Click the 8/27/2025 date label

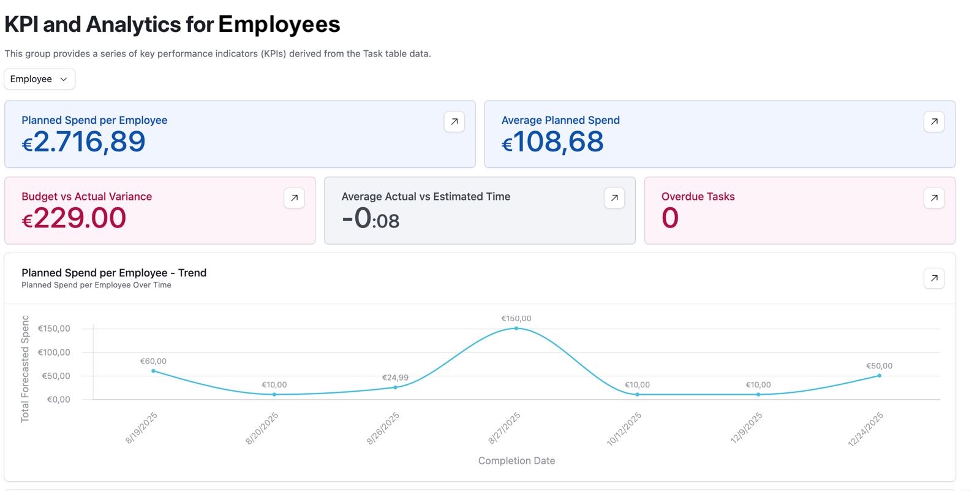504,428
